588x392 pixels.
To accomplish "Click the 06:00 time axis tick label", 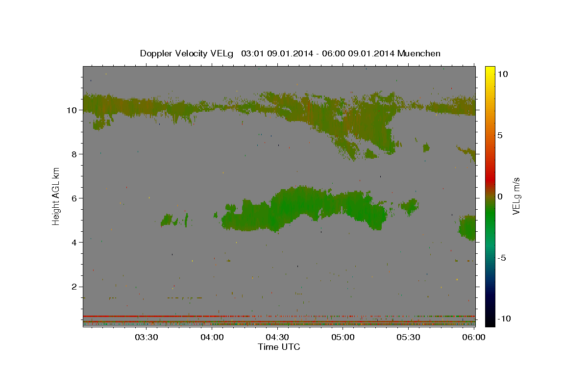I will pyautogui.click(x=474, y=337).
